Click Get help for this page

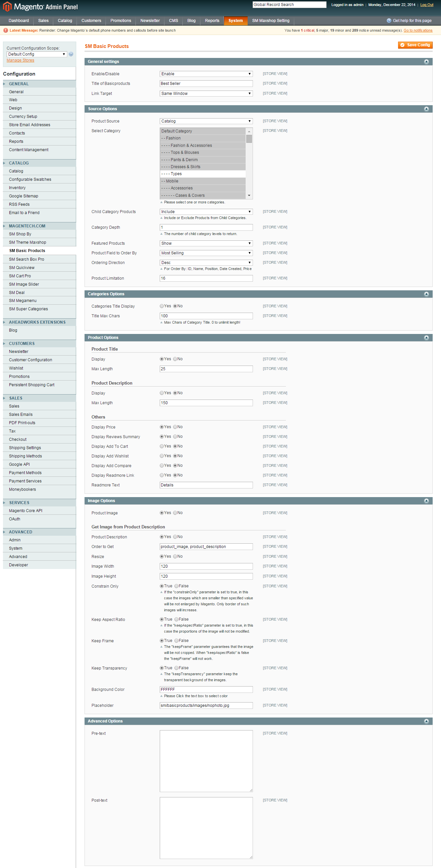coord(412,21)
